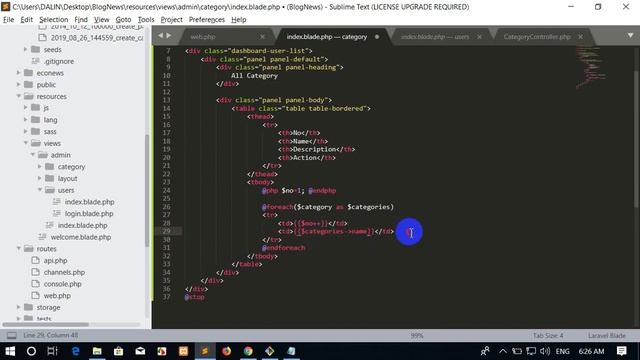Open Microsoft Store from taskbar

tap(119, 351)
